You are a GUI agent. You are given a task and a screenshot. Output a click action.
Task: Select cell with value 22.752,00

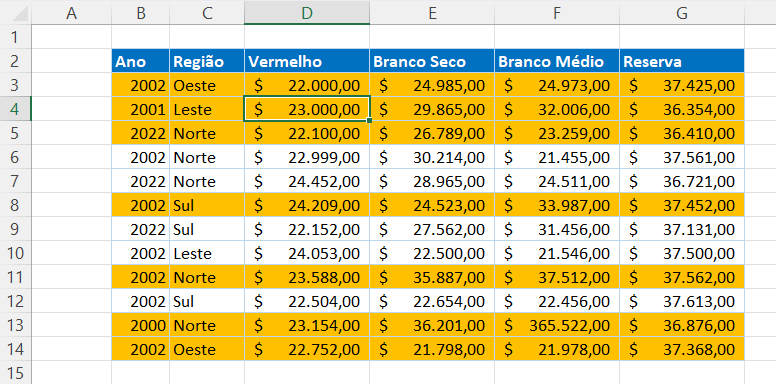[x=307, y=349]
